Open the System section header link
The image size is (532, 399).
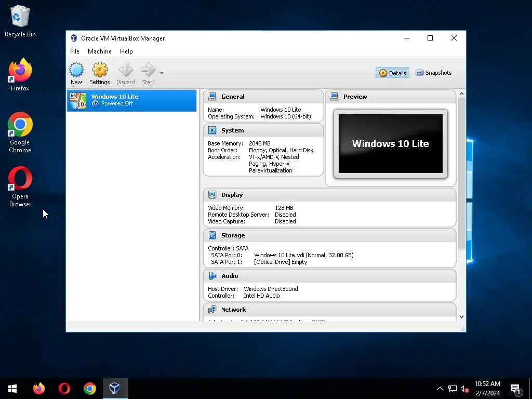coord(232,130)
